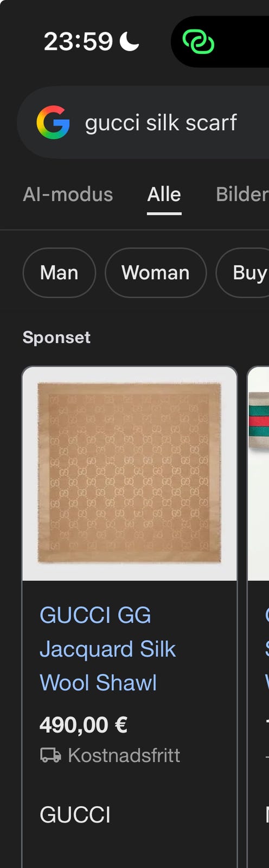269x868 pixels.
Task: Apply the Man filter chip
Action: (x=59, y=273)
